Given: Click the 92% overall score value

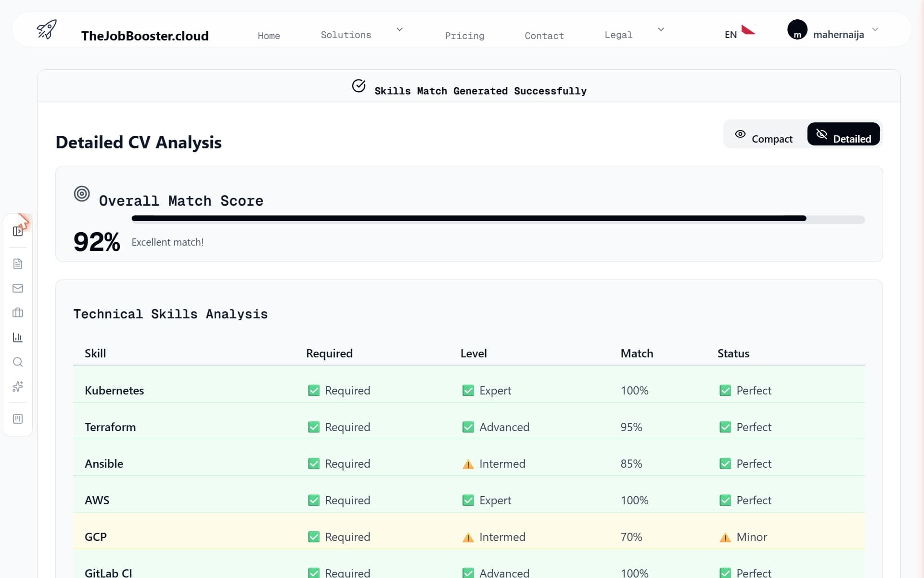Looking at the screenshot, I should 97,242.
